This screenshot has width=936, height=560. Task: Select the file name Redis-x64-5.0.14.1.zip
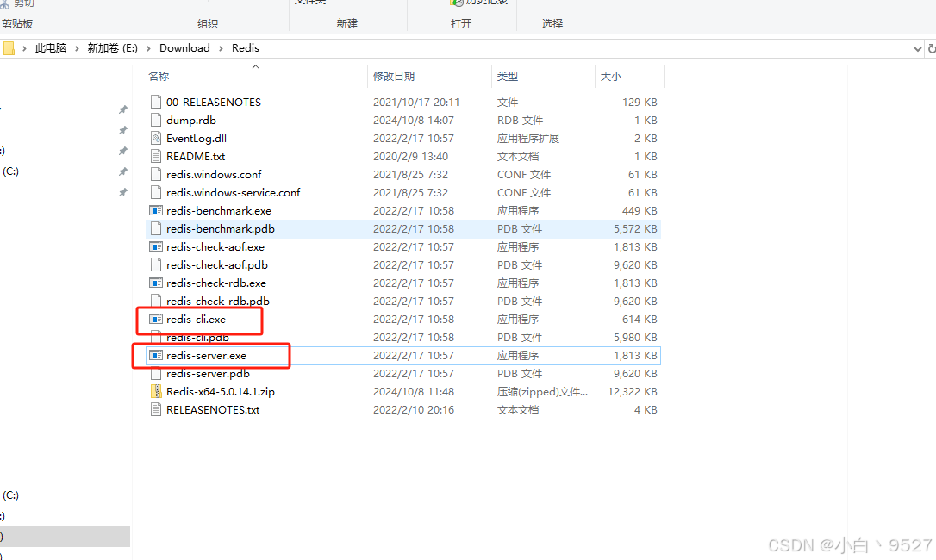[x=221, y=392]
